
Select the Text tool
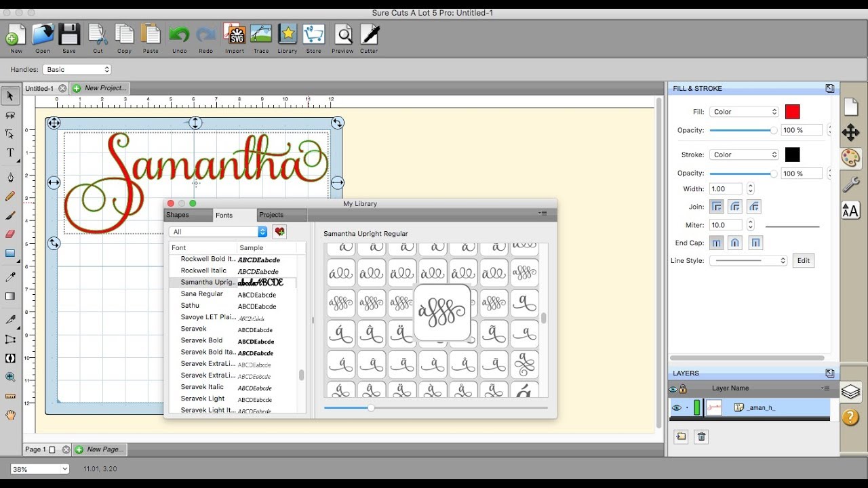click(x=10, y=152)
